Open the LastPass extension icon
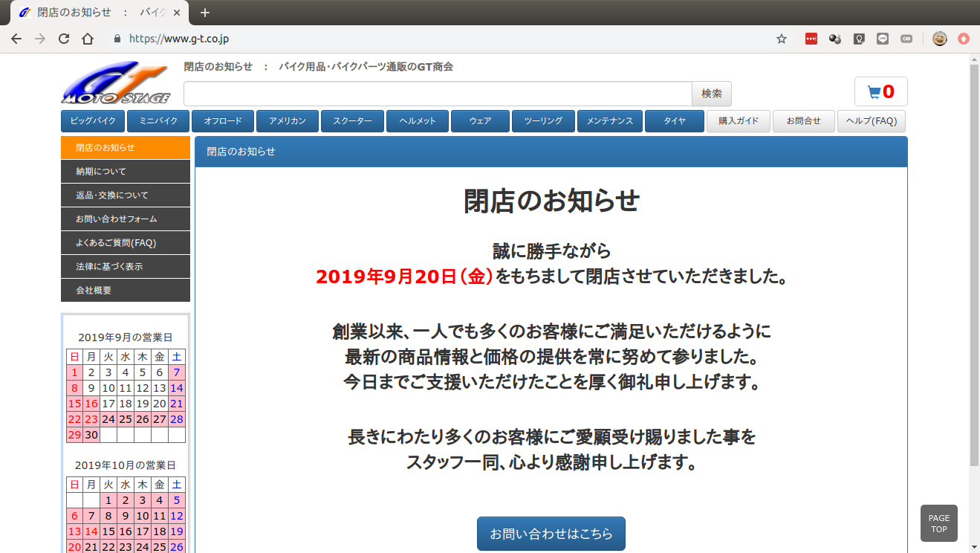This screenshot has height=553, width=980. (811, 39)
